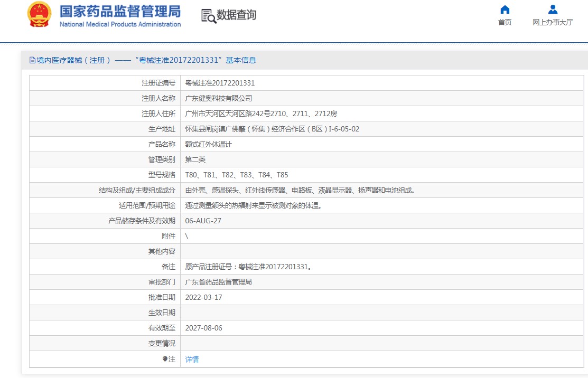The width and height of the screenshot is (588, 378).
Task: Click the 注册人名称 row label
Action: point(158,98)
